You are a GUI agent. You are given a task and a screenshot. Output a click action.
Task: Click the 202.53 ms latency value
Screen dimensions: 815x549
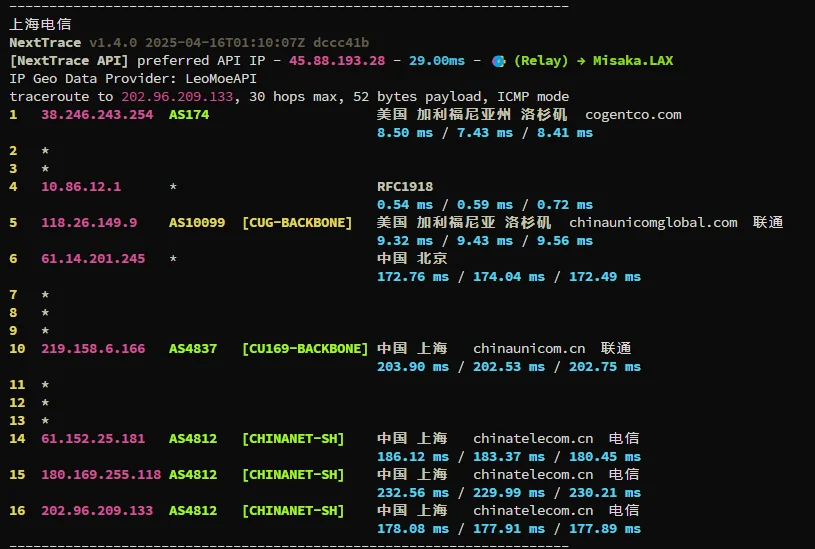point(509,367)
